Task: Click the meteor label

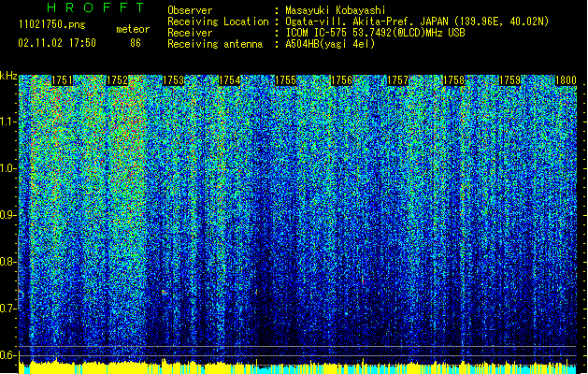Action: [x=133, y=29]
